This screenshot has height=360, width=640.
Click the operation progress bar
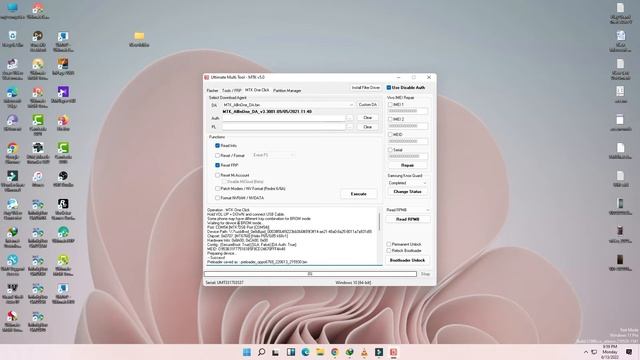311,274
